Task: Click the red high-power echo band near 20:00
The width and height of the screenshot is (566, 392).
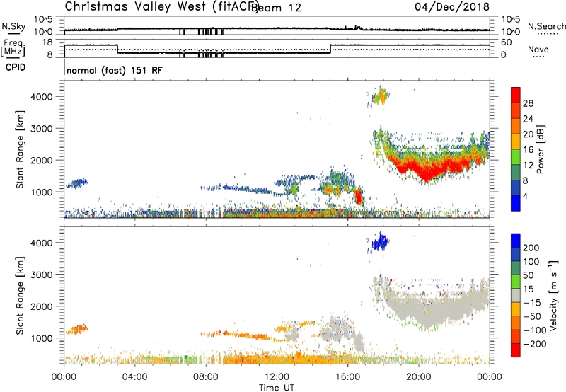Action: pos(428,170)
